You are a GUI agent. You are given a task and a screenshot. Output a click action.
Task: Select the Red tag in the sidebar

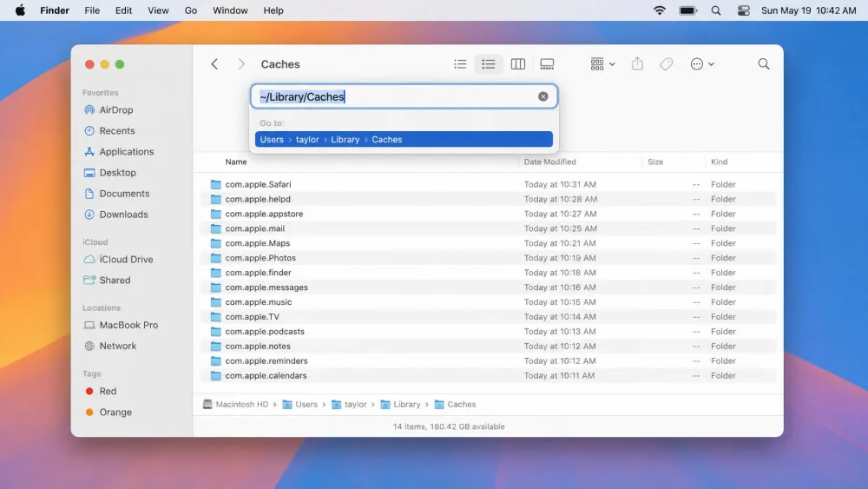(108, 391)
